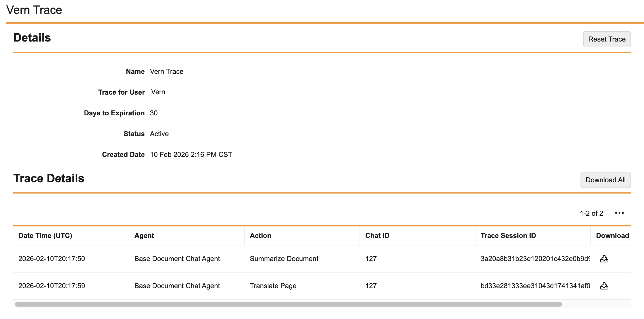The image size is (644, 319).
Task: Click the redacted Trace for User value
Action: click(x=171, y=92)
